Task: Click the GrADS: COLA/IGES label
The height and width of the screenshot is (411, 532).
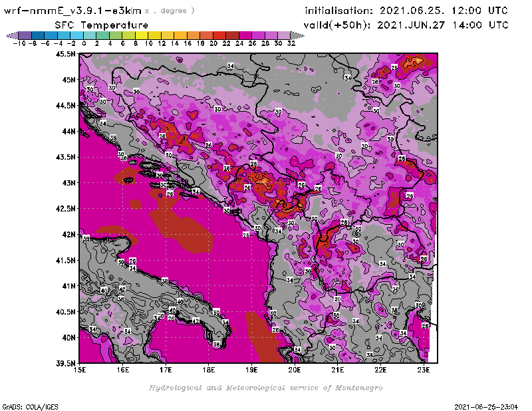Action: click(x=23, y=406)
